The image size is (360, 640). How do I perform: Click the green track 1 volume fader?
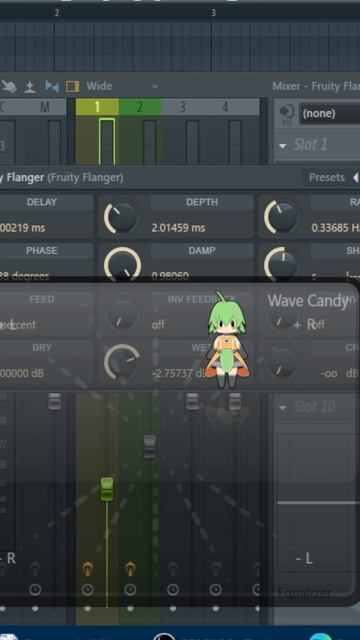(x=107, y=489)
